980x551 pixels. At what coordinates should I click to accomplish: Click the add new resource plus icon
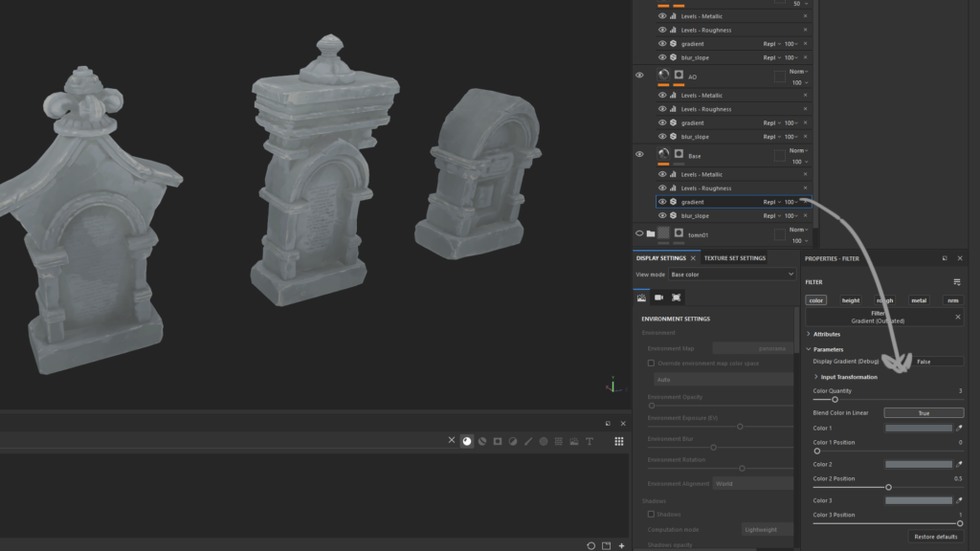(x=622, y=545)
